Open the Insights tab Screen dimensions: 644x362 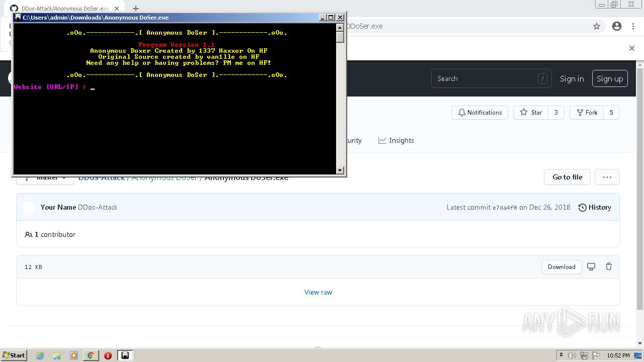click(396, 140)
